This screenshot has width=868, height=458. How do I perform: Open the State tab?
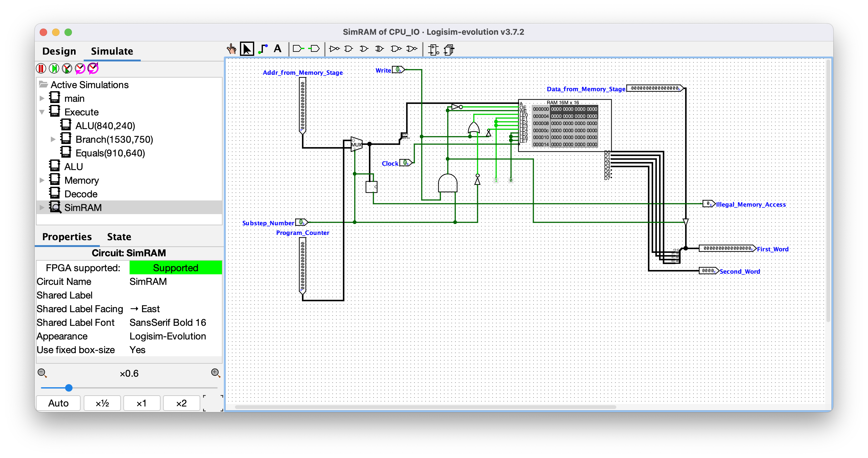(x=119, y=237)
